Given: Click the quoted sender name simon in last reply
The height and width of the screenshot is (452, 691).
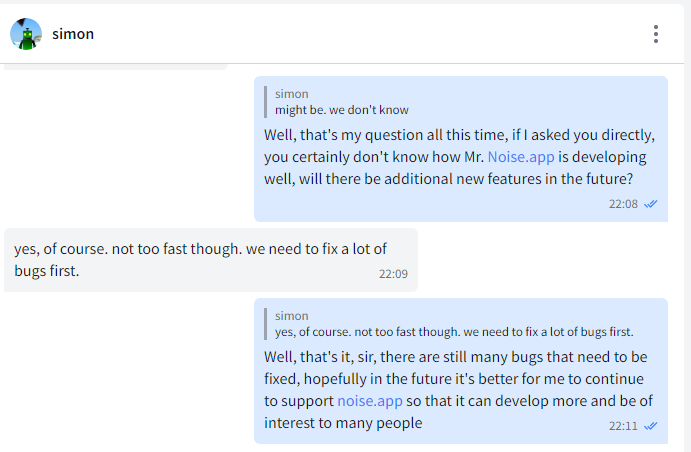Looking at the screenshot, I should 292,316.
